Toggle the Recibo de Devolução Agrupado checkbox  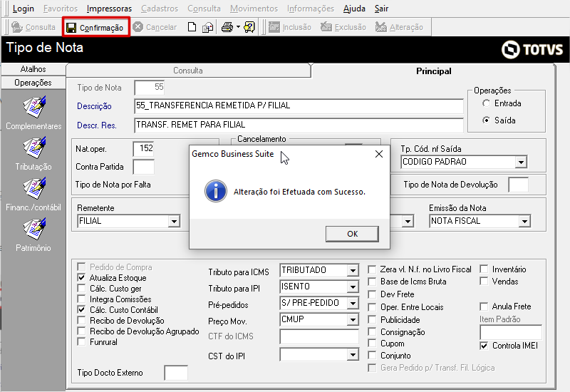[x=81, y=331]
